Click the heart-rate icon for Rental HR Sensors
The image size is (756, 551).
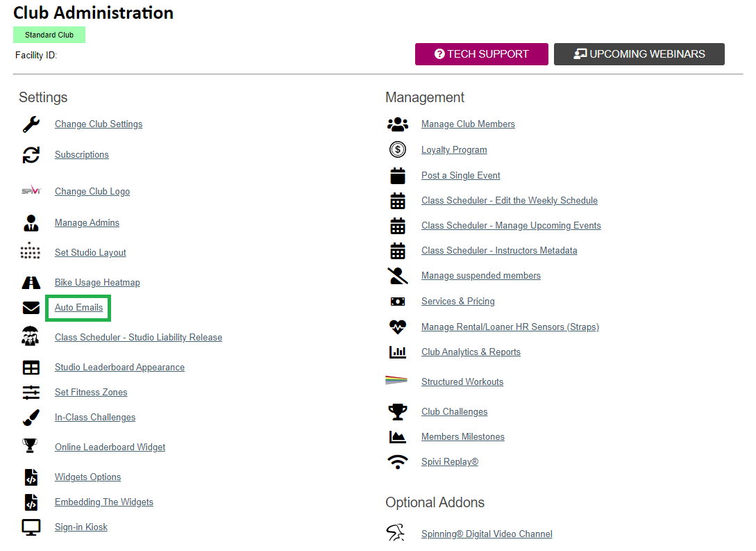click(398, 327)
